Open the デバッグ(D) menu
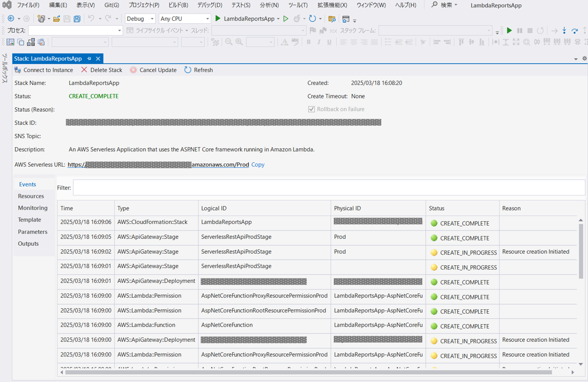Viewport: 588px width, 382px height. (x=210, y=5)
